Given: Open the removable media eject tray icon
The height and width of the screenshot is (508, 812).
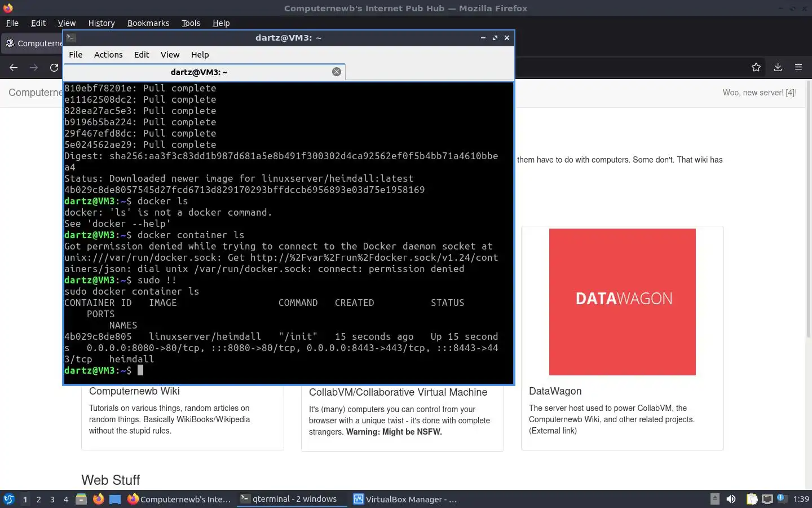Looking at the screenshot, I should (x=714, y=499).
